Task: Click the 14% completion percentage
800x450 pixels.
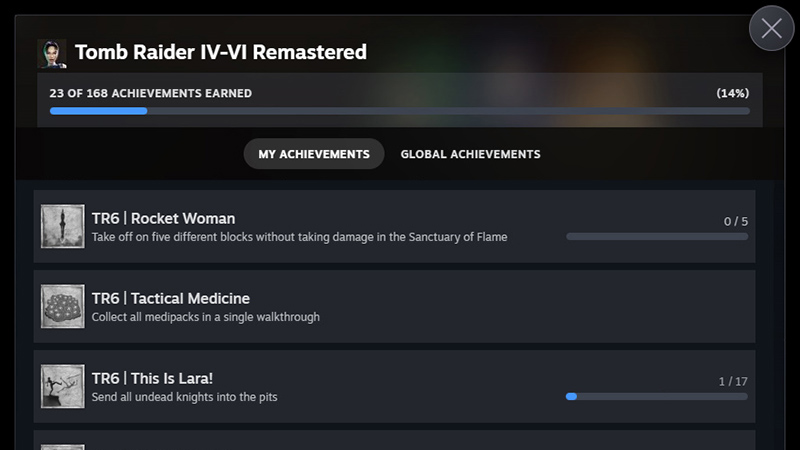Action: [732, 94]
